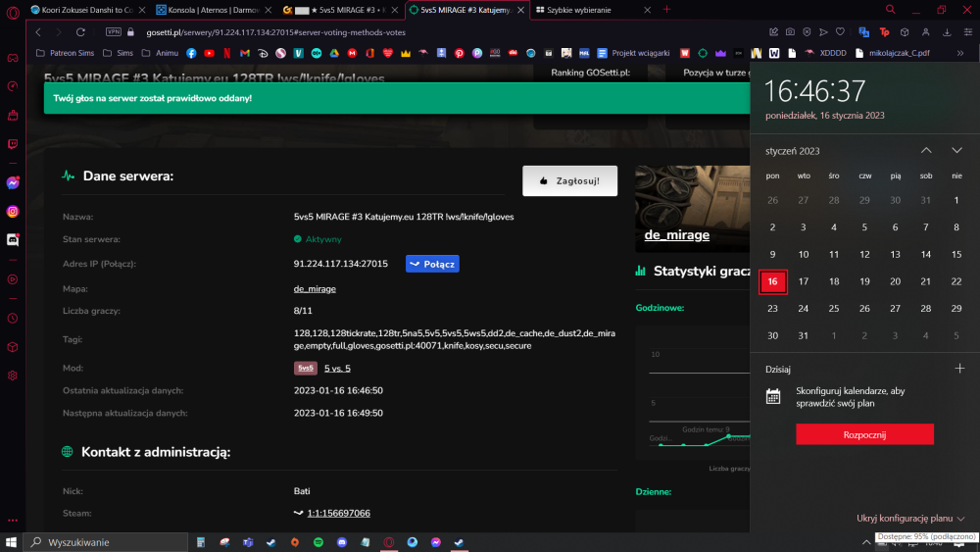980x552 pixels.
Task: Open 'XDDDD' bookmark
Action: tap(825, 53)
